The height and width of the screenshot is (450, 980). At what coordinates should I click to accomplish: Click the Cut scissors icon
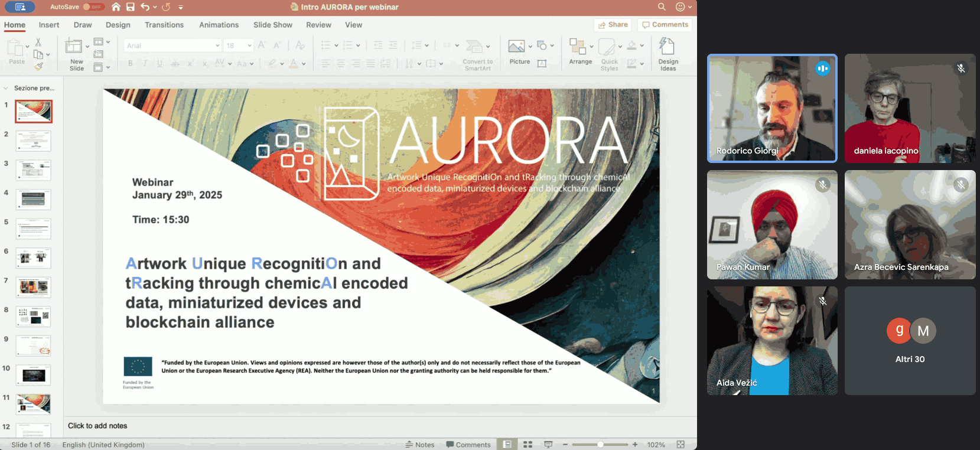38,42
